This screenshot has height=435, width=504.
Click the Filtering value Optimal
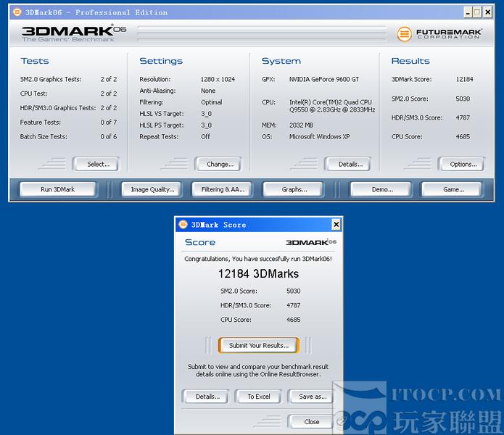211,102
